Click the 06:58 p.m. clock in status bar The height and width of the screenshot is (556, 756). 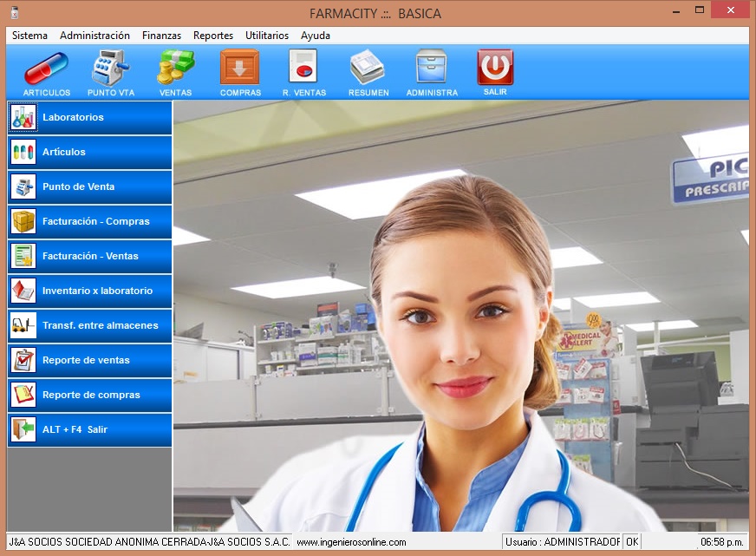722,542
